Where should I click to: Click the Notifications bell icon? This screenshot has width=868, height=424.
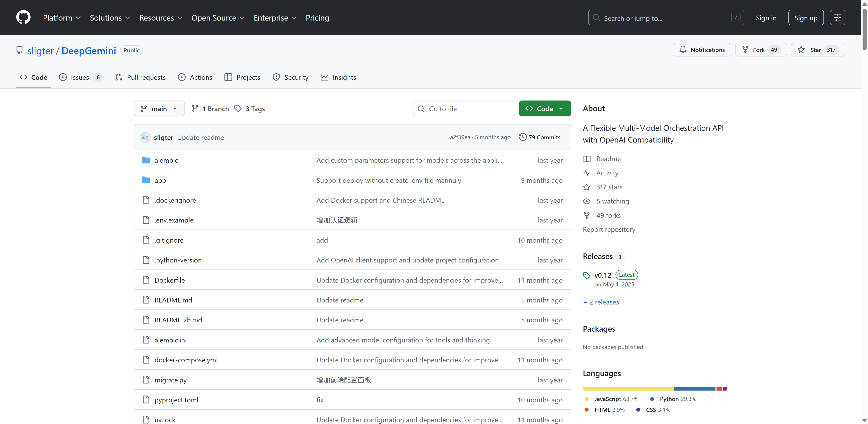[x=683, y=50]
